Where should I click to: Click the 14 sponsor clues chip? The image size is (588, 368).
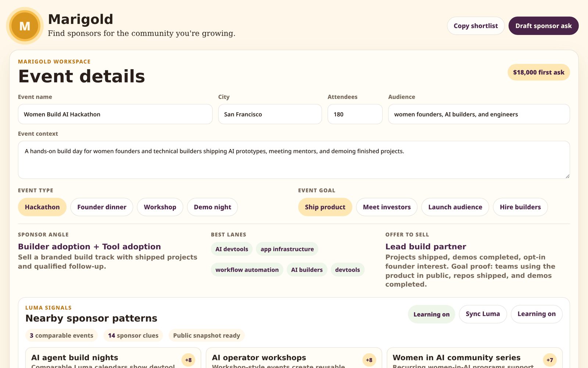pyautogui.click(x=133, y=335)
